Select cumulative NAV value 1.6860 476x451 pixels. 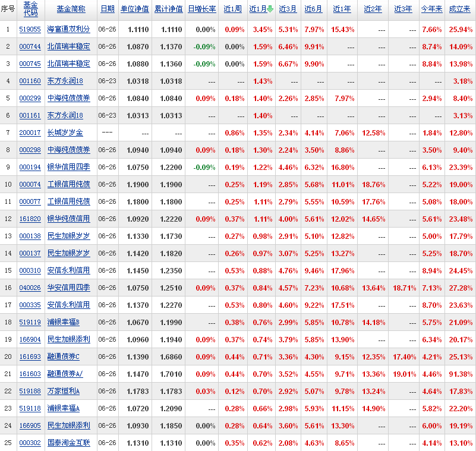[171, 357]
